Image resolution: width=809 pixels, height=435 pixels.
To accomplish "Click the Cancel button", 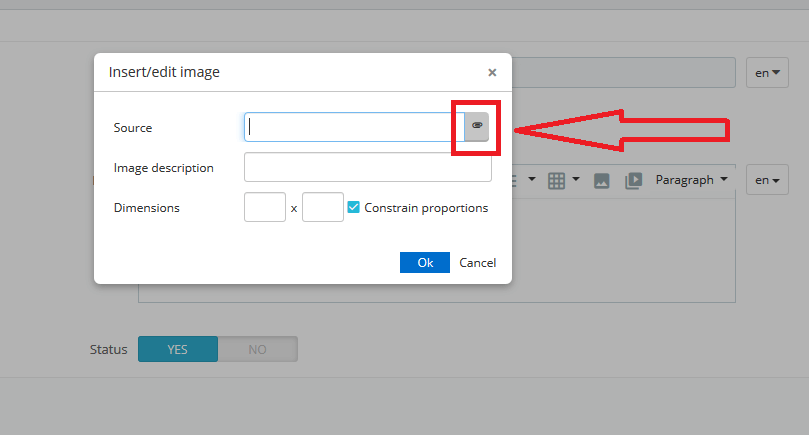I will pos(478,263).
